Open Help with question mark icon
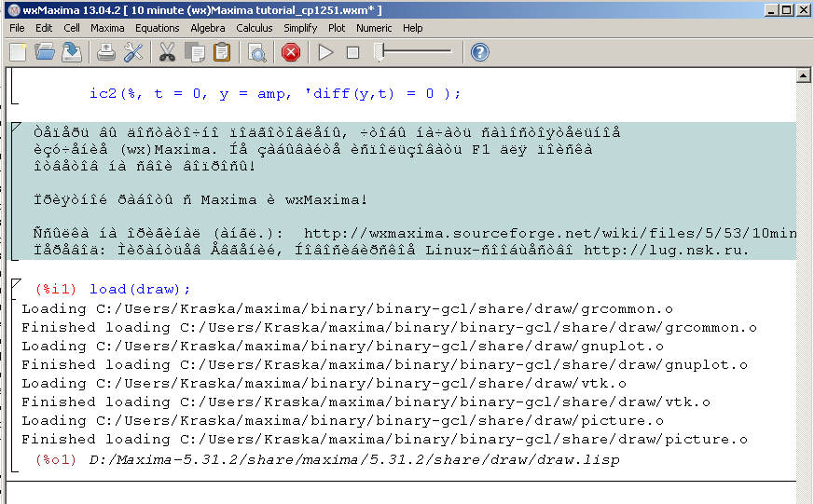 (x=479, y=52)
